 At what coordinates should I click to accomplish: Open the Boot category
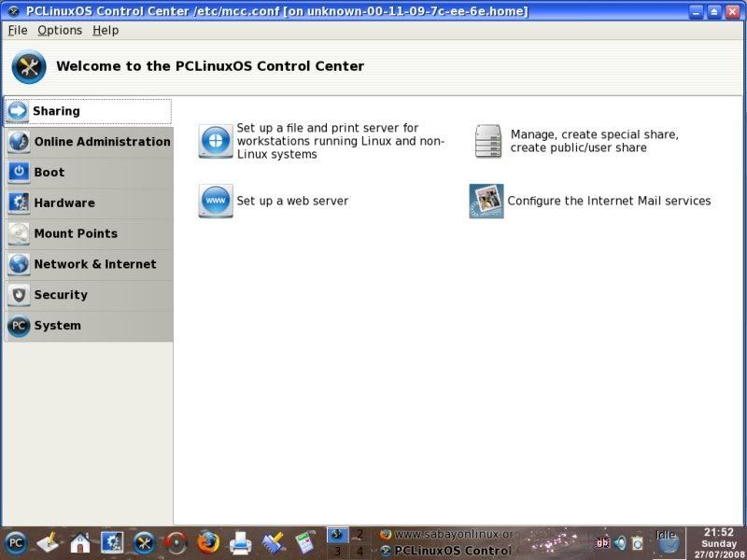[89, 173]
